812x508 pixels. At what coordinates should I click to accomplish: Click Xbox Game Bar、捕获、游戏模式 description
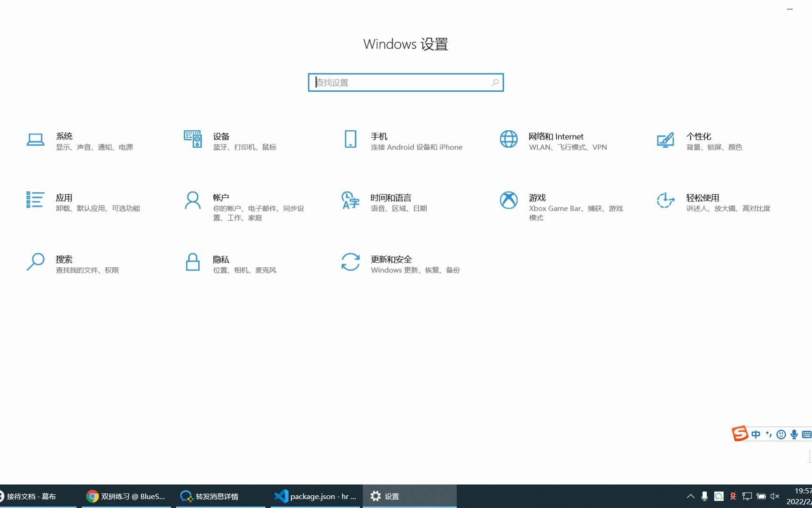pyautogui.click(x=576, y=213)
